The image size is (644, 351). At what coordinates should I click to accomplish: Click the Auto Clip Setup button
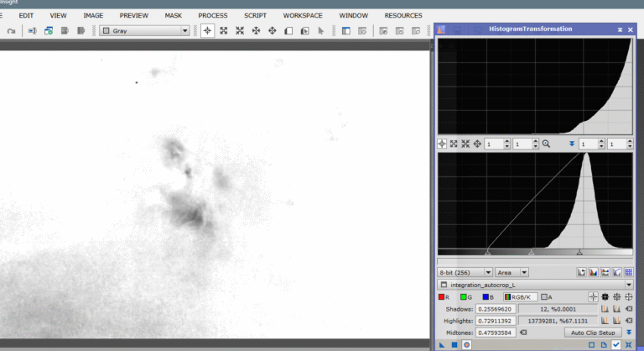point(593,333)
